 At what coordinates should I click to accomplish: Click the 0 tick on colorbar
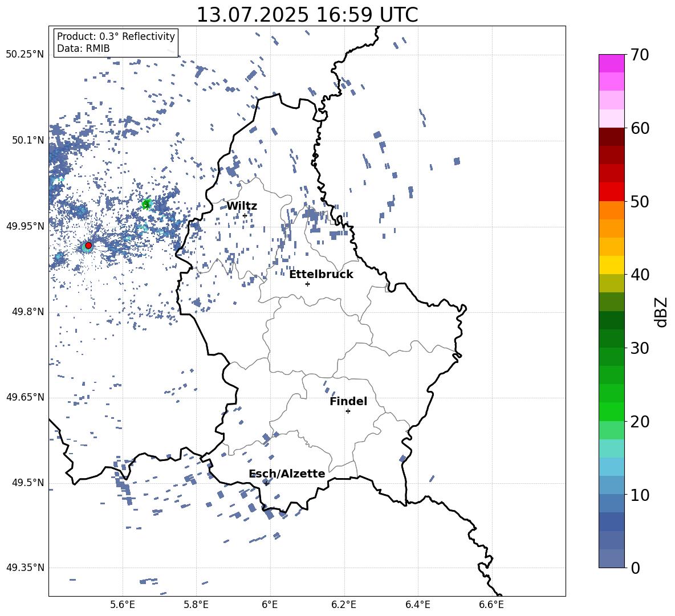coord(636,568)
